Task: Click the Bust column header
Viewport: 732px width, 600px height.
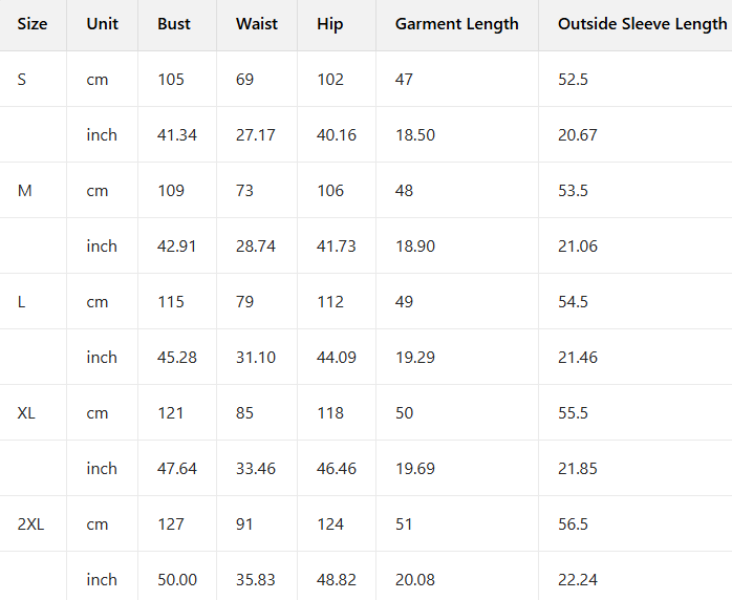Action: [174, 24]
